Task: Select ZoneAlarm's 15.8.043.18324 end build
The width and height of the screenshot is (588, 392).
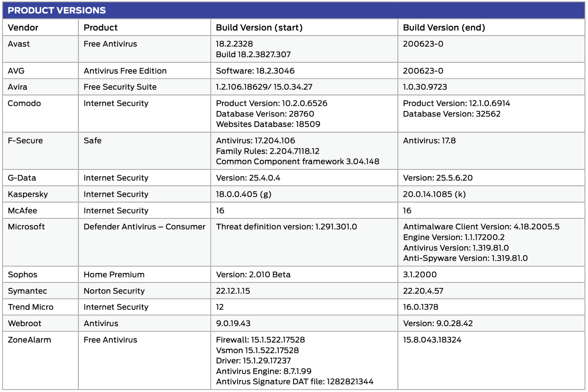Action: click(432, 340)
